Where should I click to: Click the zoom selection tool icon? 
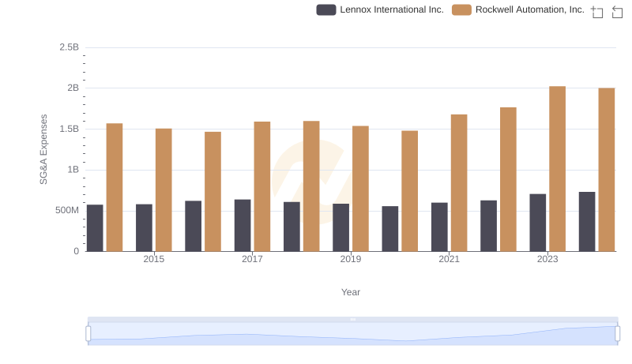click(597, 12)
